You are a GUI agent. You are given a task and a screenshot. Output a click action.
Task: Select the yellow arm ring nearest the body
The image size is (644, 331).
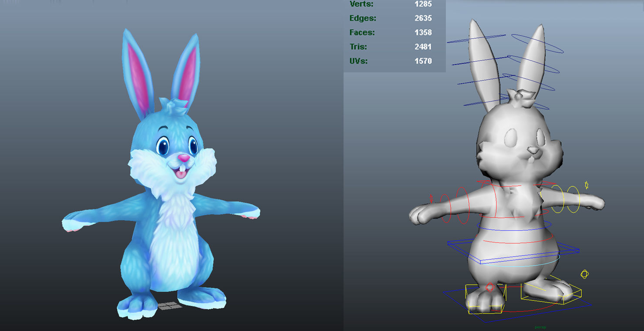559,200
